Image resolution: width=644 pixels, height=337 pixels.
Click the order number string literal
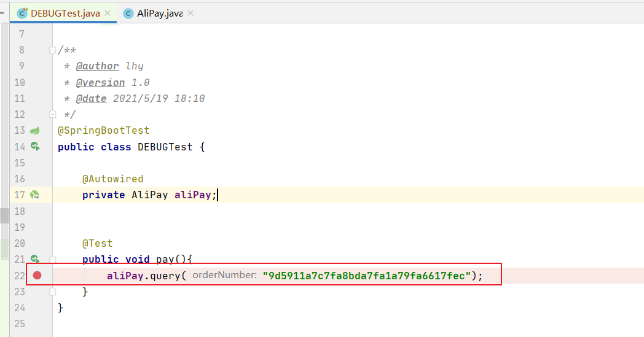tap(366, 276)
